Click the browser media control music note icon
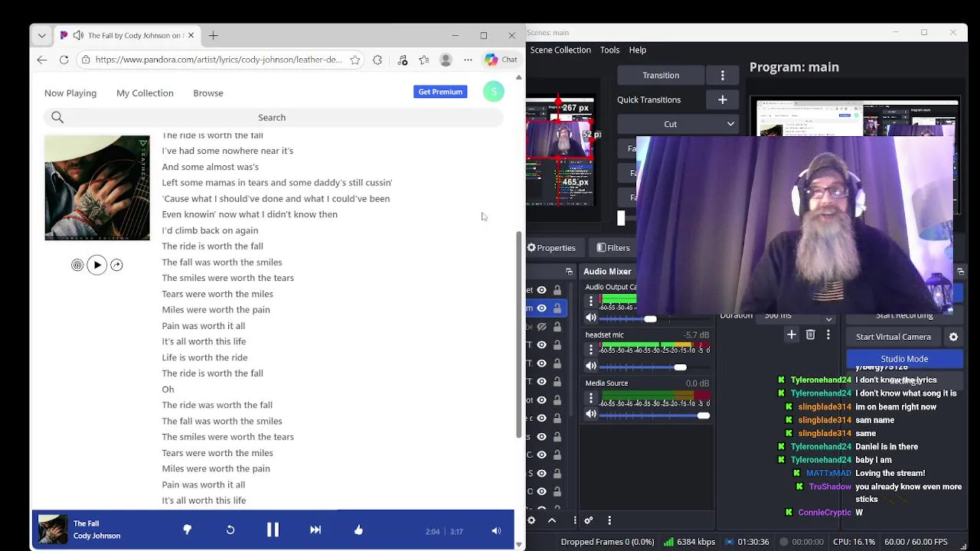This screenshot has width=980, height=551. coord(403,60)
